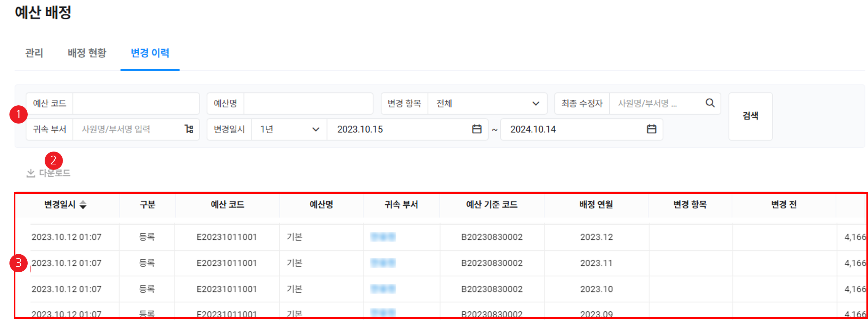Open end date calendar picker icon
The height and width of the screenshot is (321, 868).
pos(651,129)
